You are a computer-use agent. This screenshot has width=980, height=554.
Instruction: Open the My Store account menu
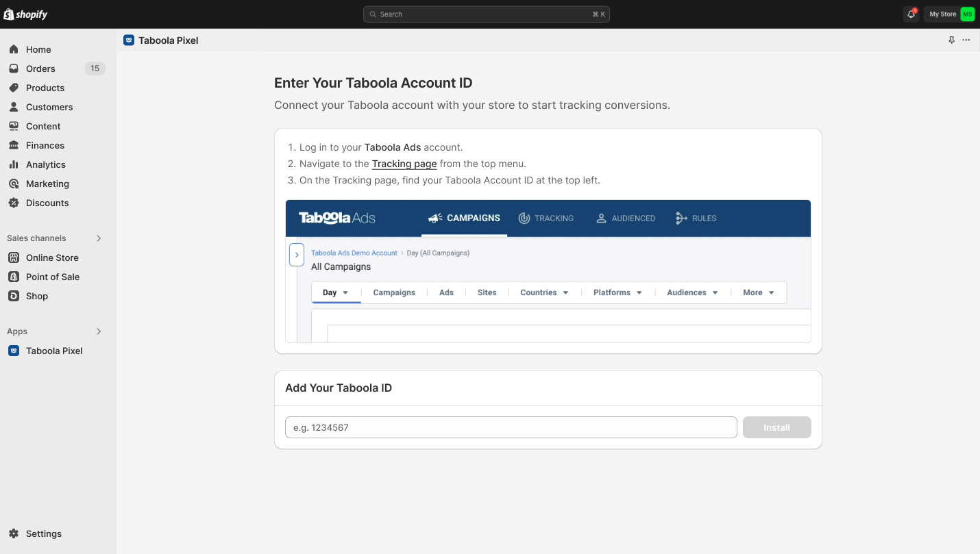pos(950,14)
